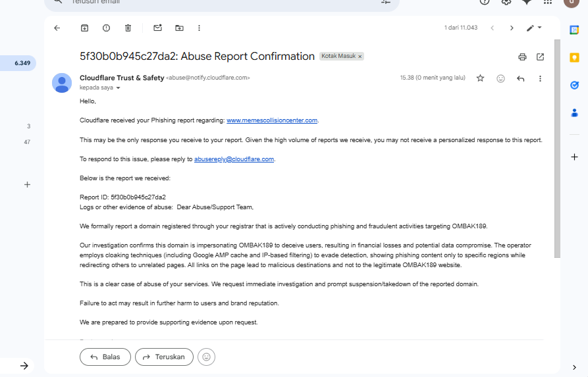Go back to the inbox list

[x=57, y=28]
